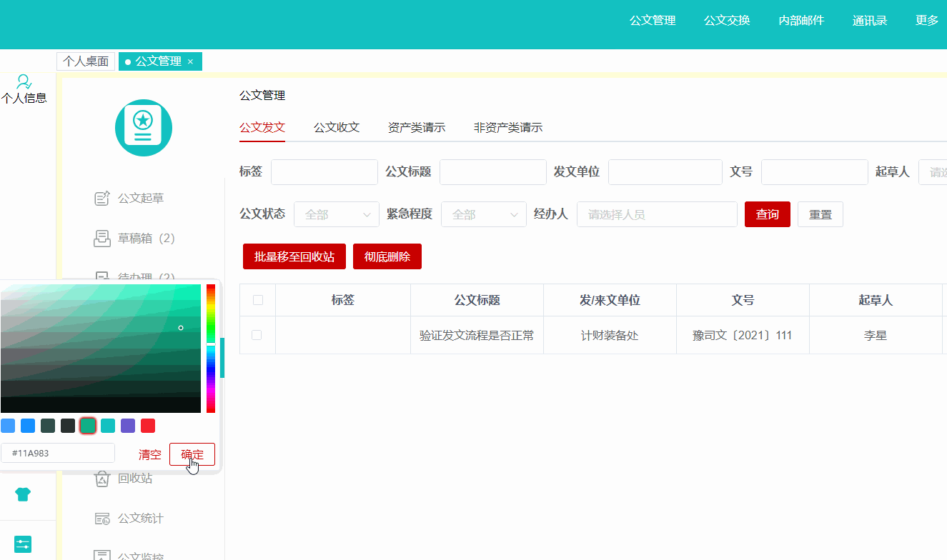Open the 公文统计 statistics icon
Screen dimensions: 947x560
click(x=102, y=518)
